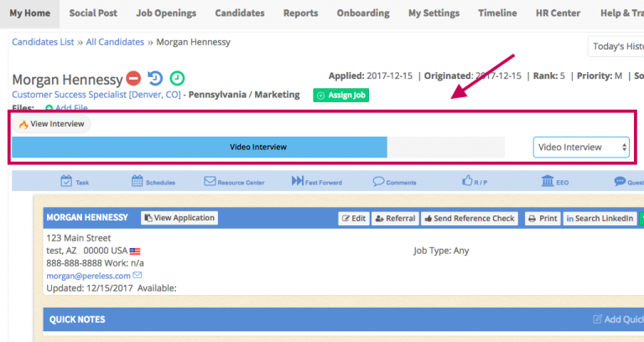Screen dimensions: 644x342
Task: Open the Job Openings menu
Action: 166,13
